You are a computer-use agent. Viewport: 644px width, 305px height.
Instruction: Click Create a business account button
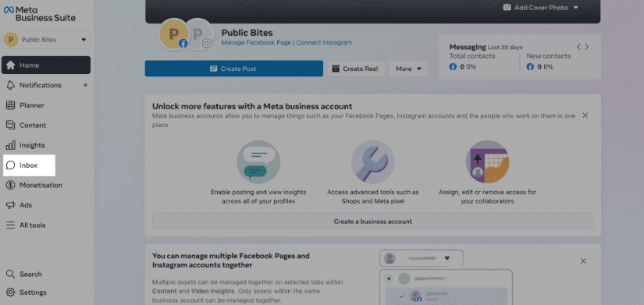[373, 222]
